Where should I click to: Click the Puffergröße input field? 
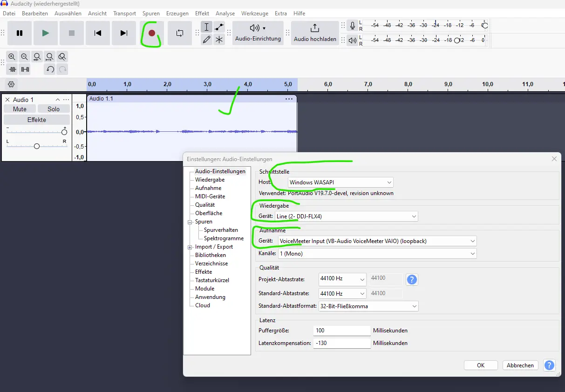click(341, 330)
